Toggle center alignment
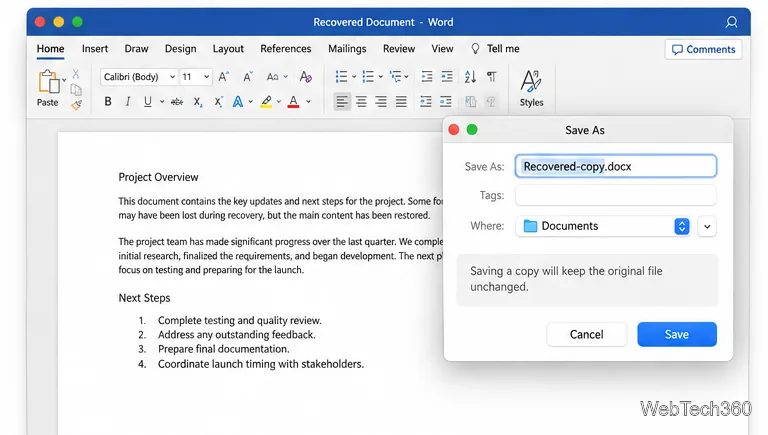This screenshot has height=435, width=768. 361,102
